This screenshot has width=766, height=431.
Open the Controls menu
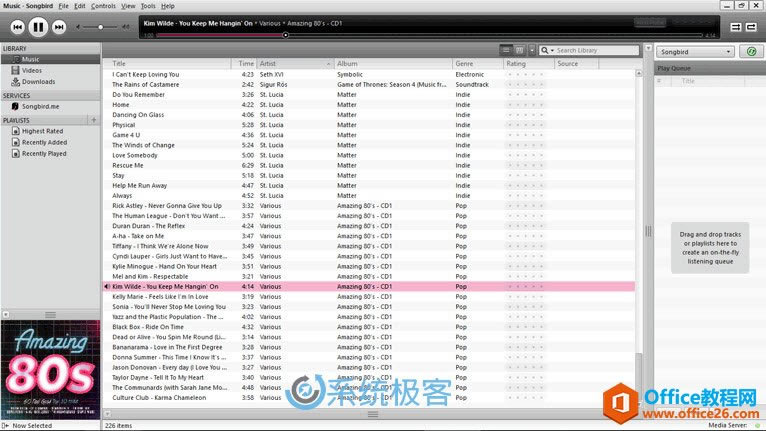103,6
